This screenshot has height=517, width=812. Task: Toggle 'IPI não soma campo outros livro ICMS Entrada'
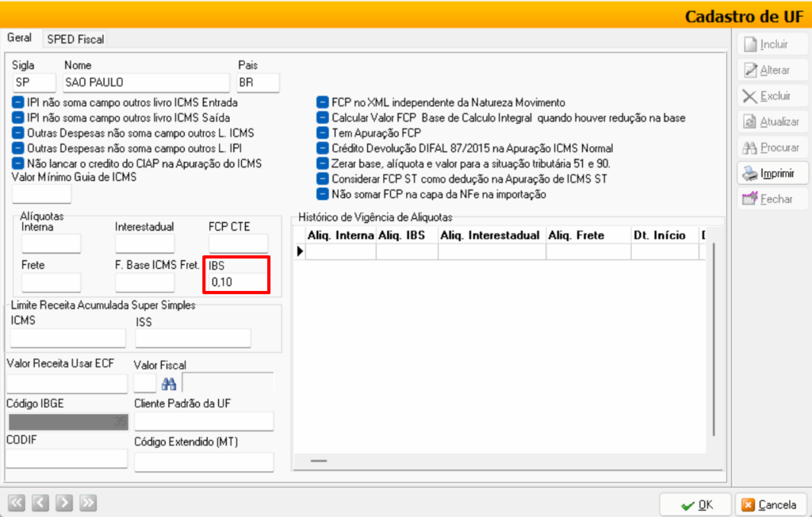pyautogui.click(x=19, y=102)
